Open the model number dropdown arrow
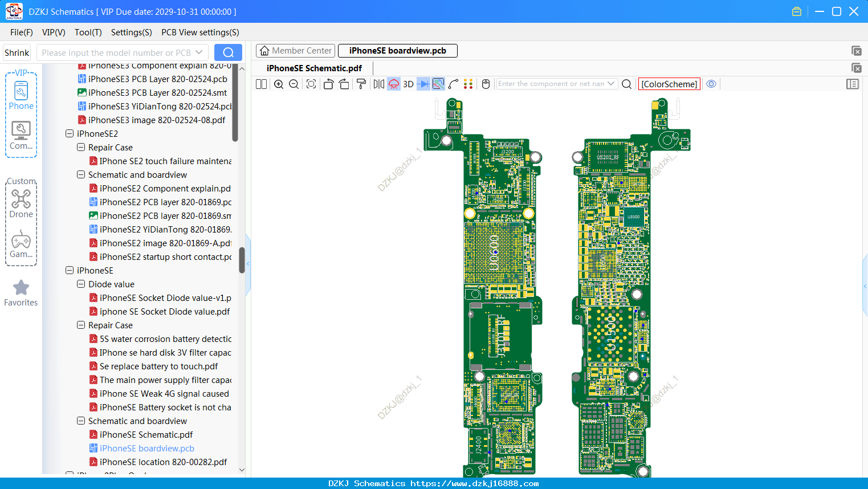868x489 pixels. pos(199,52)
